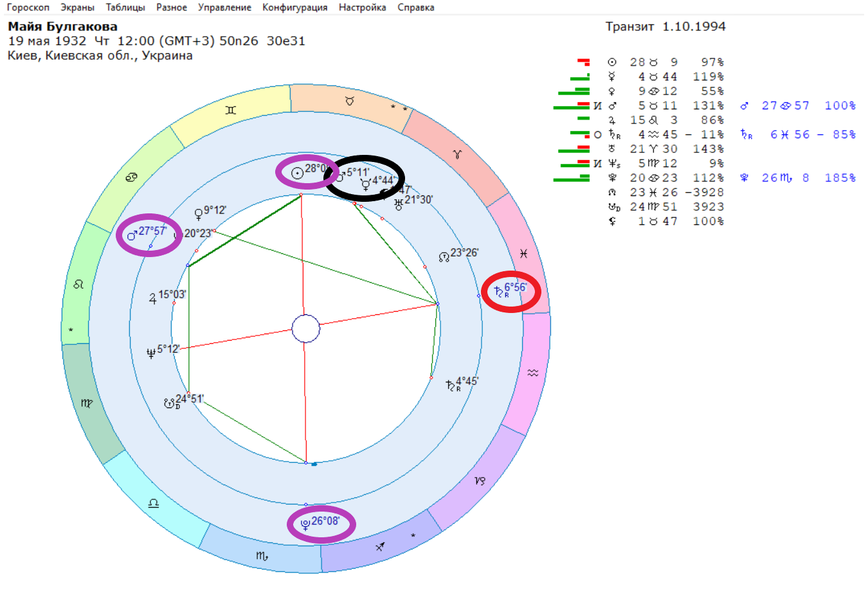Click the blue transit Saturn entry 6 56 85%
Image resolution: width=868 pixels, height=590 pixels.
tap(798, 134)
